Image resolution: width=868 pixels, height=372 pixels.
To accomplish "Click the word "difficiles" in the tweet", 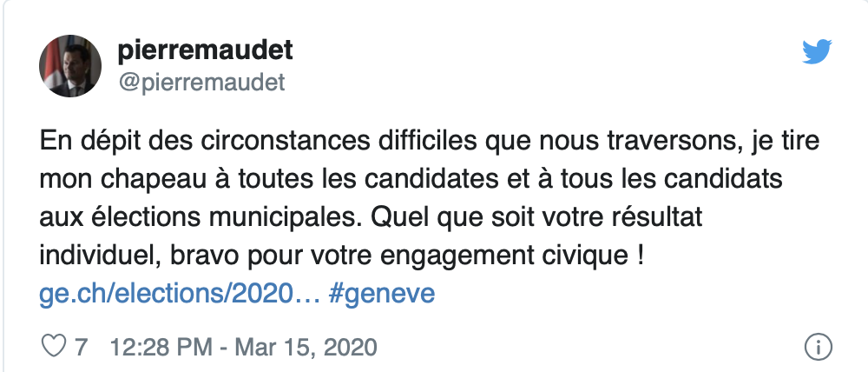I will point(427,141).
